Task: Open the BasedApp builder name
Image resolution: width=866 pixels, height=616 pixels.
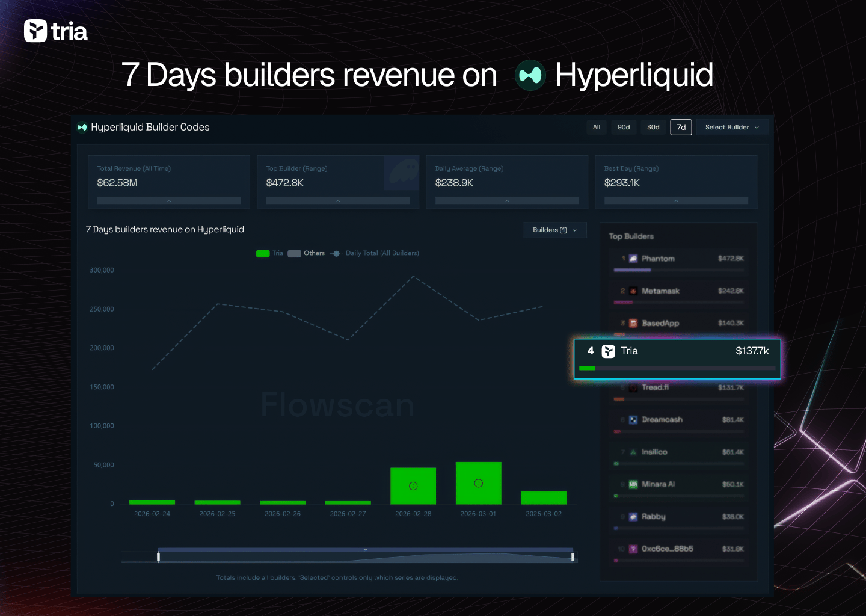Action: [x=660, y=324]
